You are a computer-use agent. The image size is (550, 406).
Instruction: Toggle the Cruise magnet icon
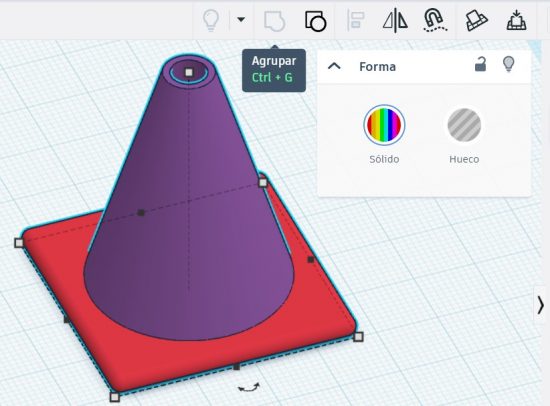[435, 20]
